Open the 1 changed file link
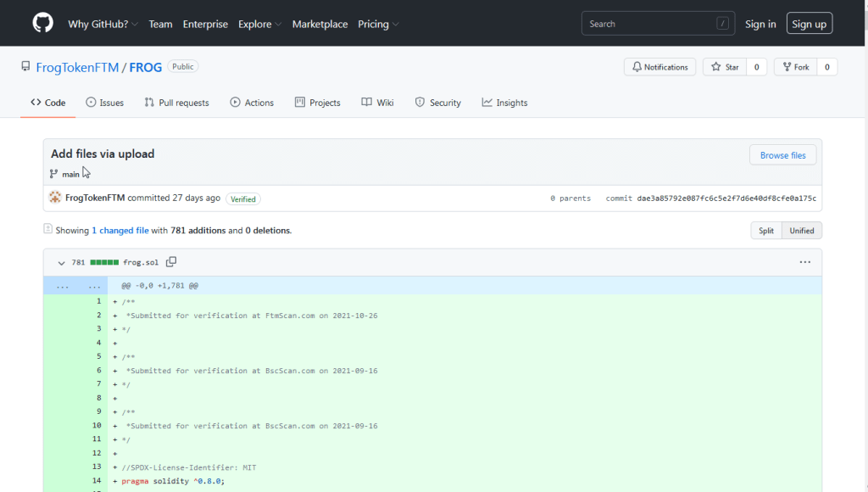 (120, 231)
